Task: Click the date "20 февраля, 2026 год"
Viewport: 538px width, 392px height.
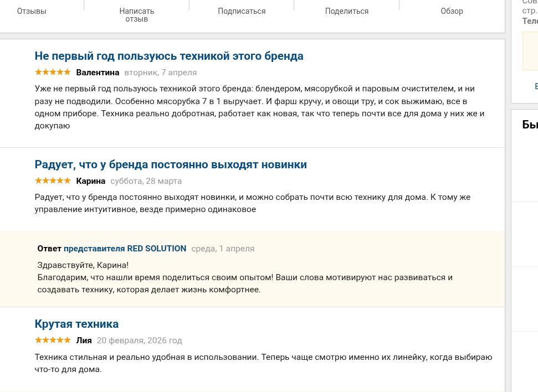Action: pyautogui.click(x=140, y=341)
